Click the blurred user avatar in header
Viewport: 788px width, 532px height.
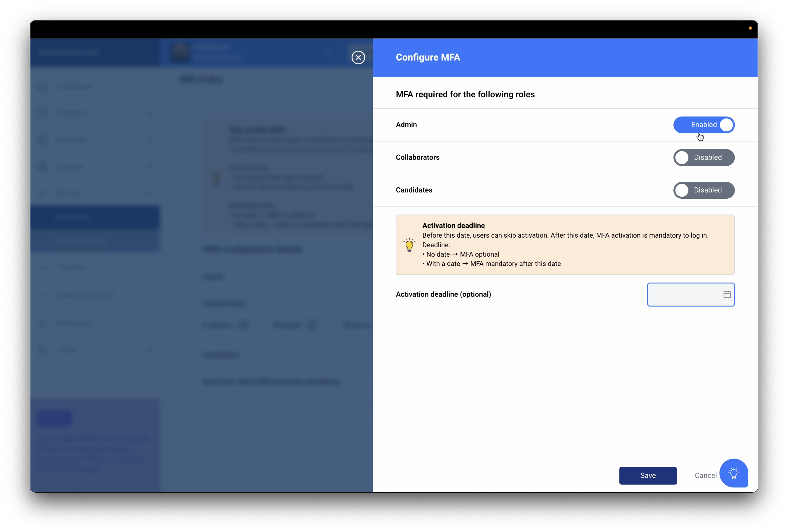(180, 53)
